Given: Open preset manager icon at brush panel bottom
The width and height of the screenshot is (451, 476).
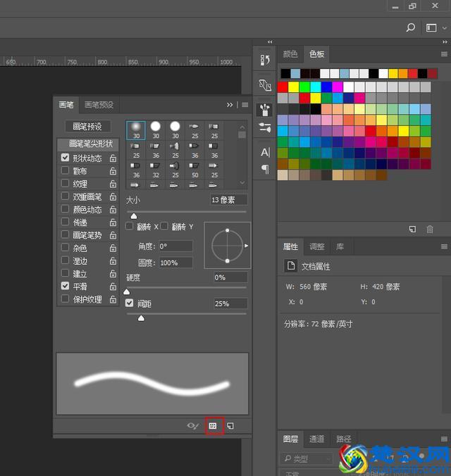Looking at the screenshot, I should pyautogui.click(x=213, y=426).
